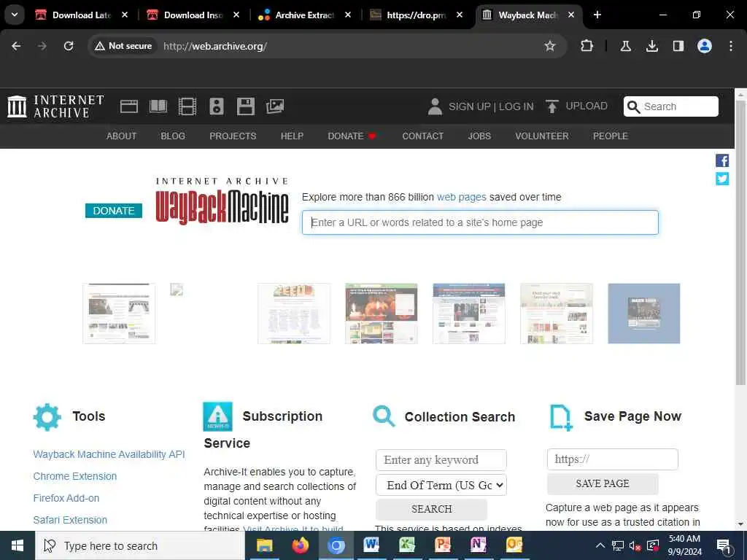Switch to the Download Insc tab
Screen dimensions: 747x560
pos(193,15)
